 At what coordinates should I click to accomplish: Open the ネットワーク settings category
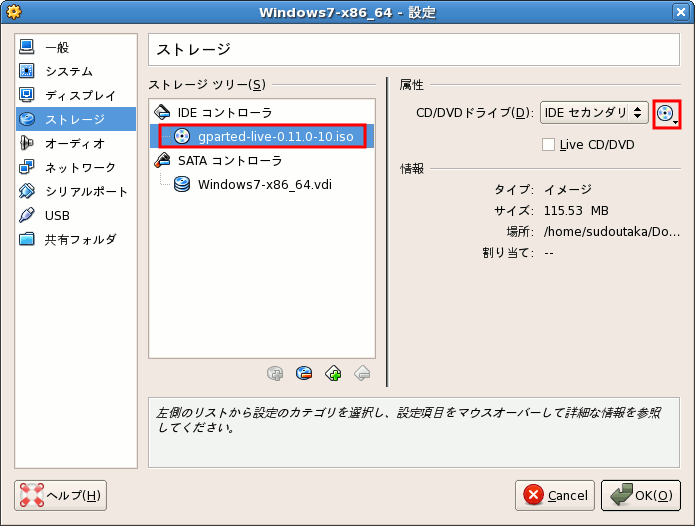tap(80, 167)
